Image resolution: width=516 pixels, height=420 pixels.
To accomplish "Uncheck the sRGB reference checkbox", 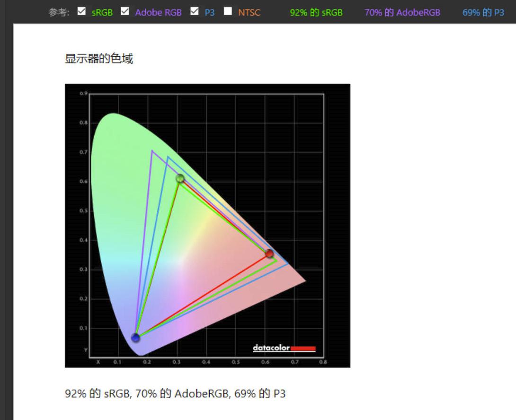I will tap(82, 12).
